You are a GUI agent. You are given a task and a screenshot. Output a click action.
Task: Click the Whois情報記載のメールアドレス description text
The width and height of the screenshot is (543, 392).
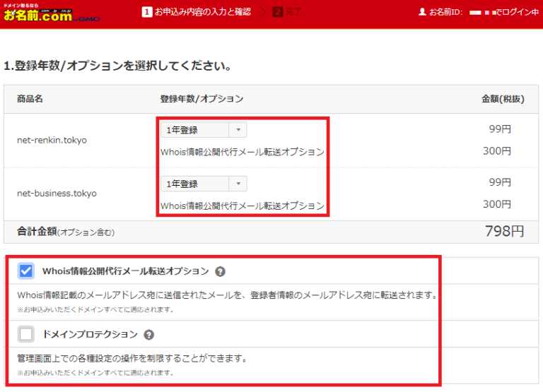(227, 295)
